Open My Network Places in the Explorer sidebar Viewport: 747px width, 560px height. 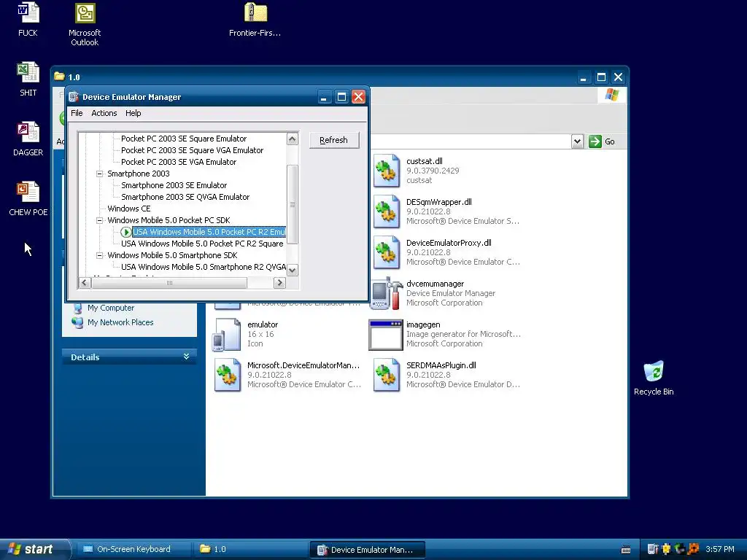click(x=120, y=322)
